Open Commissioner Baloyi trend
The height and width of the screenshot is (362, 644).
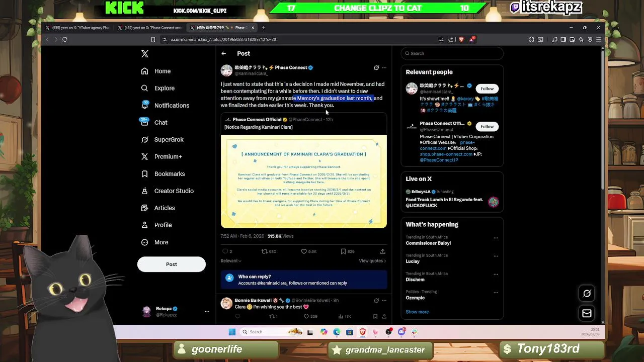[x=428, y=243]
